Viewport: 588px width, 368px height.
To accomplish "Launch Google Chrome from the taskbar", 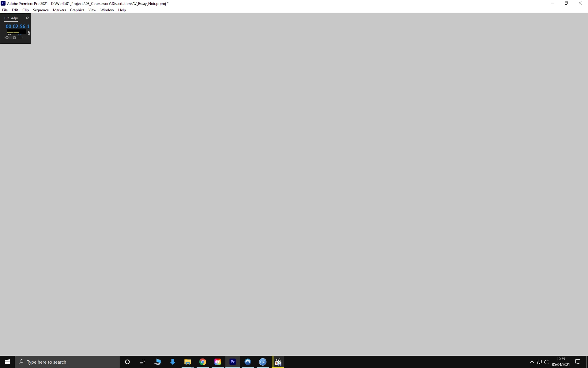I will point(203,362).
